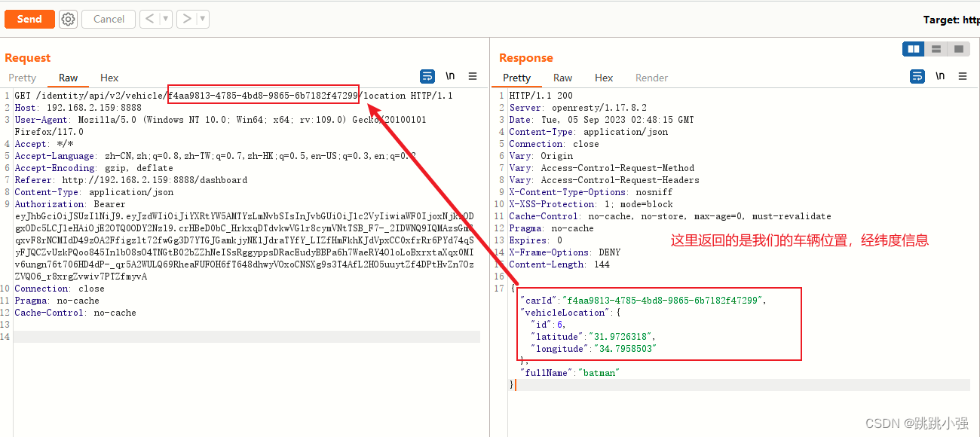The image size is (980, 437).
Task: Click the Response panel heading
Action: coord(526,58)
